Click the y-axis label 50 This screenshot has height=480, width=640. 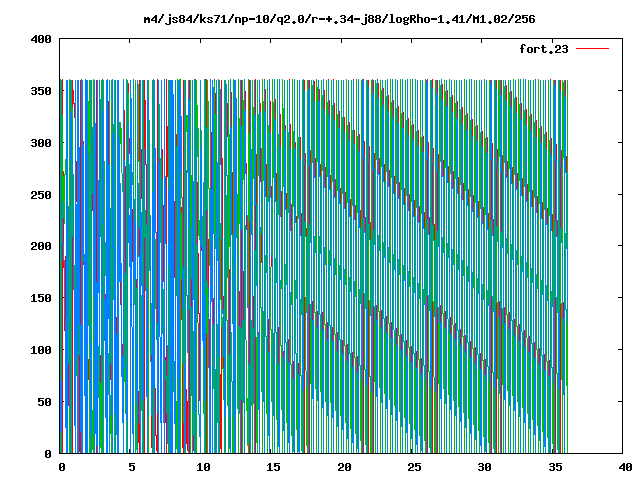click(x=44, y=402)
